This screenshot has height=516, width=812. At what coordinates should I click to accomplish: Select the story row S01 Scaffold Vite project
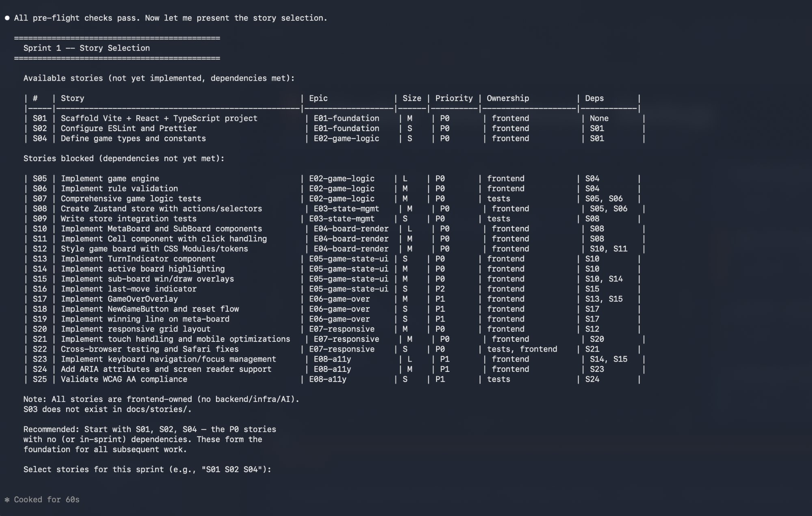point(158,118)
